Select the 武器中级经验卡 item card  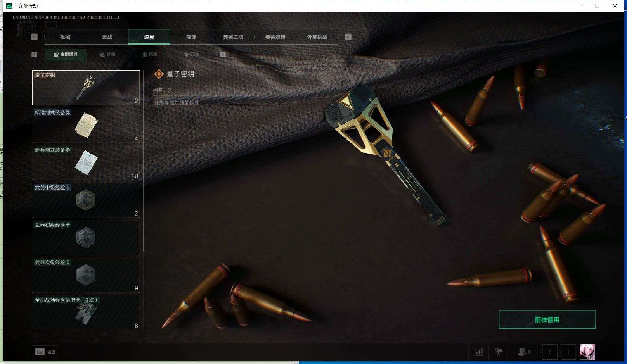tap(86, 200)
